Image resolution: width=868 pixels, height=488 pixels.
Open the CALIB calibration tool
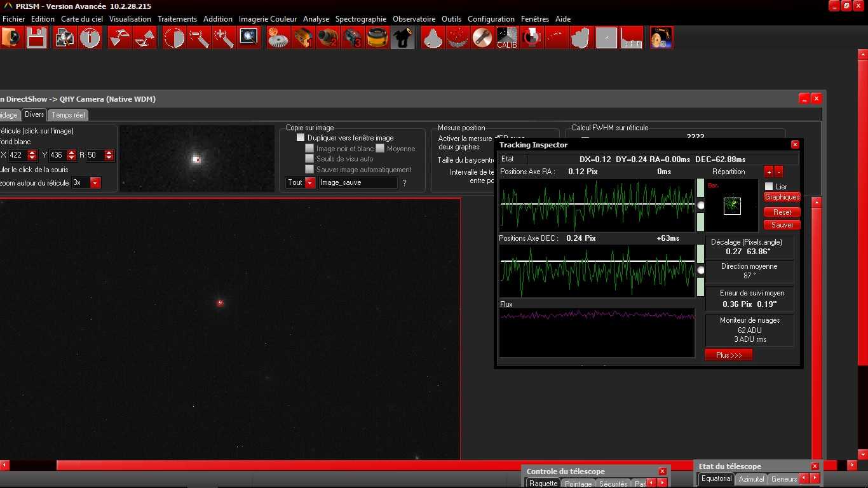point(506,38)
